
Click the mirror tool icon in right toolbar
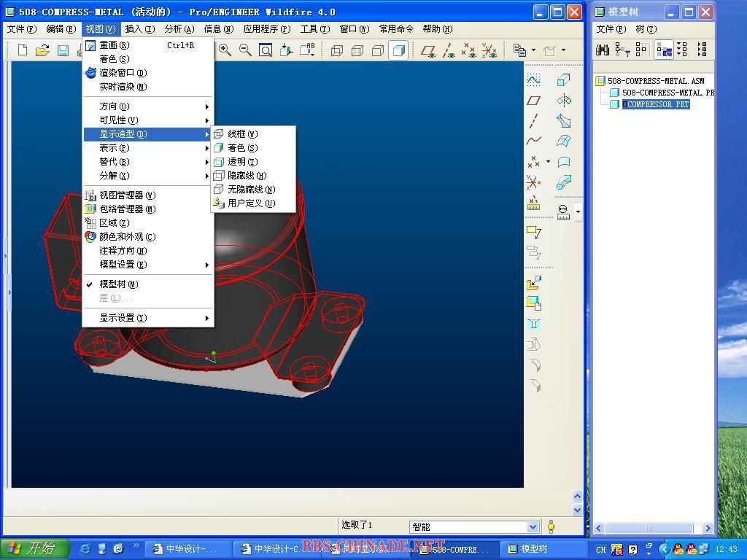click(x=564, y=101)
